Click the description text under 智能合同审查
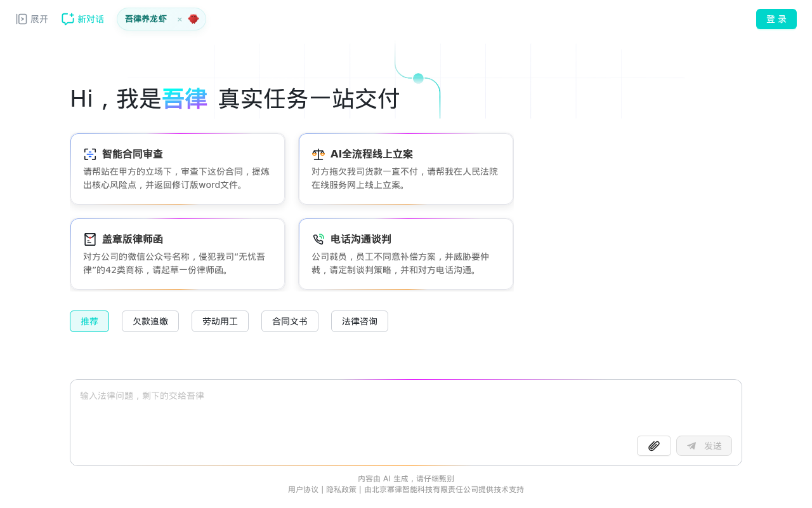The height and width of the screenshot is (508, 812). (177, 178)
